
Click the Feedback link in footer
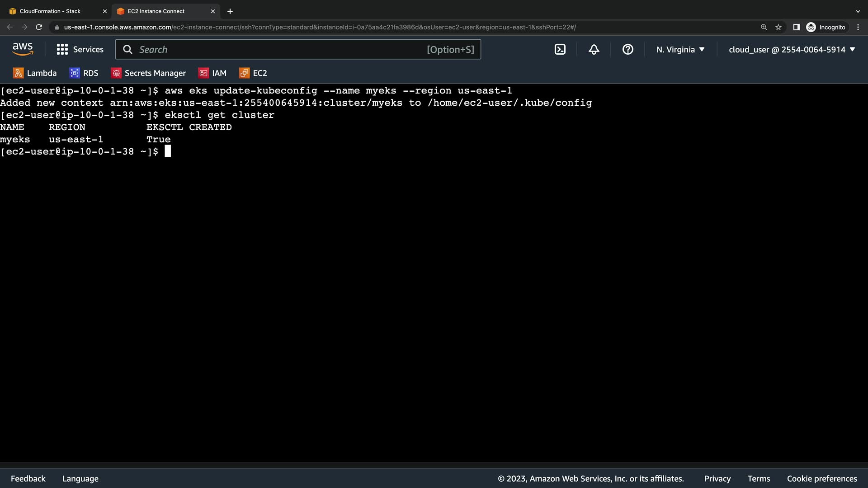[x=28, y=479]
